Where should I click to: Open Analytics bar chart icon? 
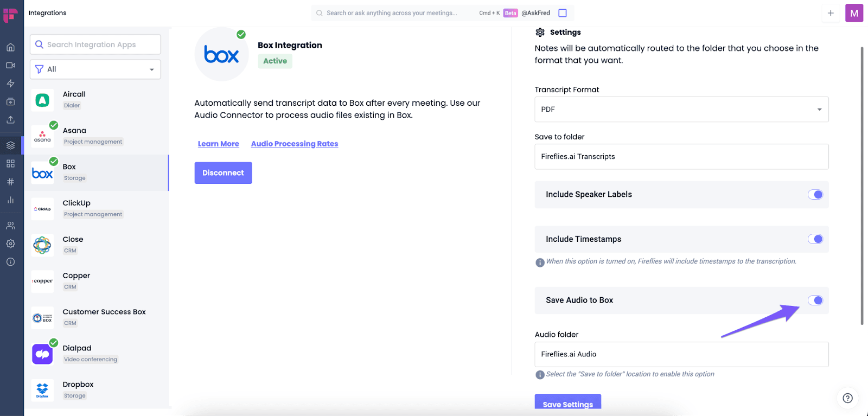pyautogui.click(x=10, y=200)
